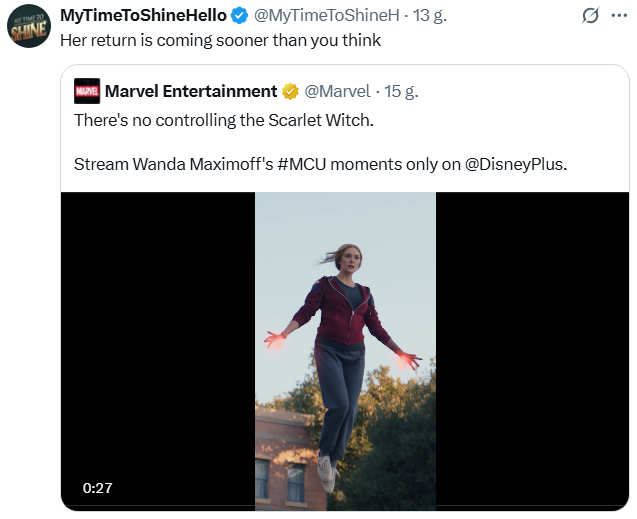Click the MyTimeToShine profile avatar
The image size is (637, 519).
pyautogui.click(x=27, y=27)
